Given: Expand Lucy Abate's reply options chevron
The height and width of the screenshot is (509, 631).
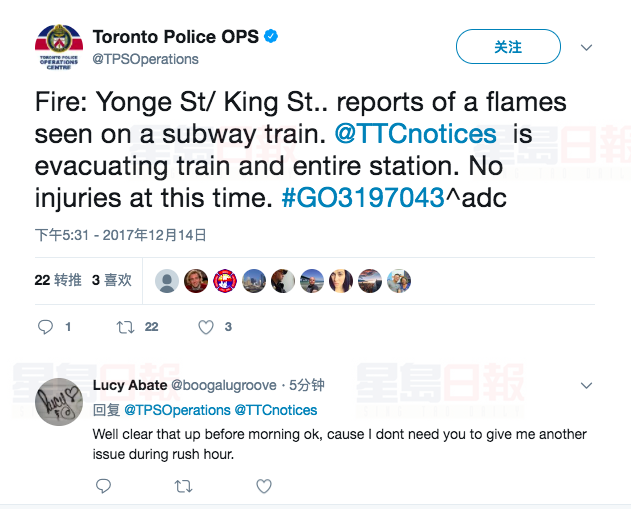Looking at the screenshot, I should pos(587,384).
